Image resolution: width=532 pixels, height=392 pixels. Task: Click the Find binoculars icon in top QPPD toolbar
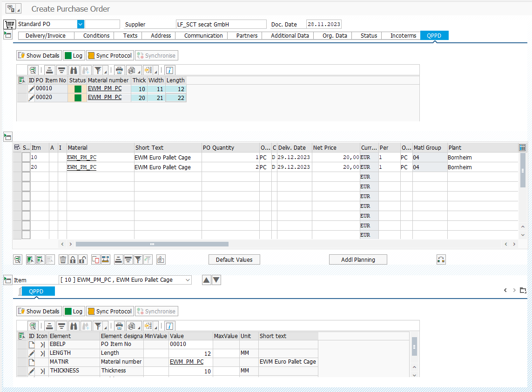pyautogui.click(x=74, y=70)
